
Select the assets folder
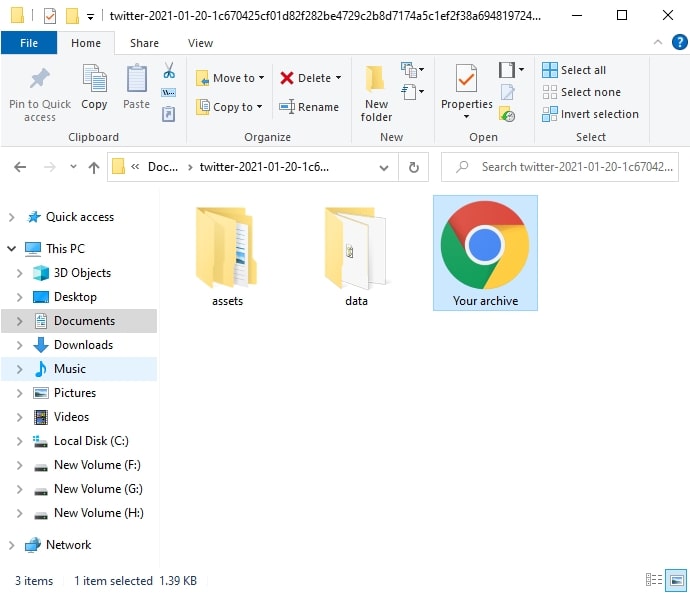coord(227,256)
